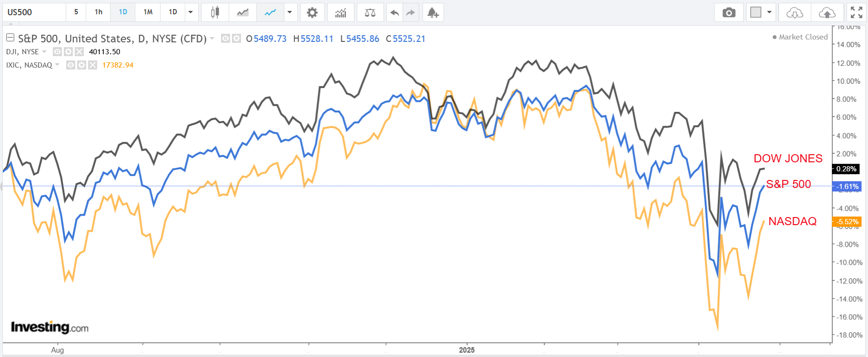Image resolution: width=868 pixels, height=357 pixels.
Task: Open settings gear for IXIC, NASDAQ series
Action: coord(81,65)
